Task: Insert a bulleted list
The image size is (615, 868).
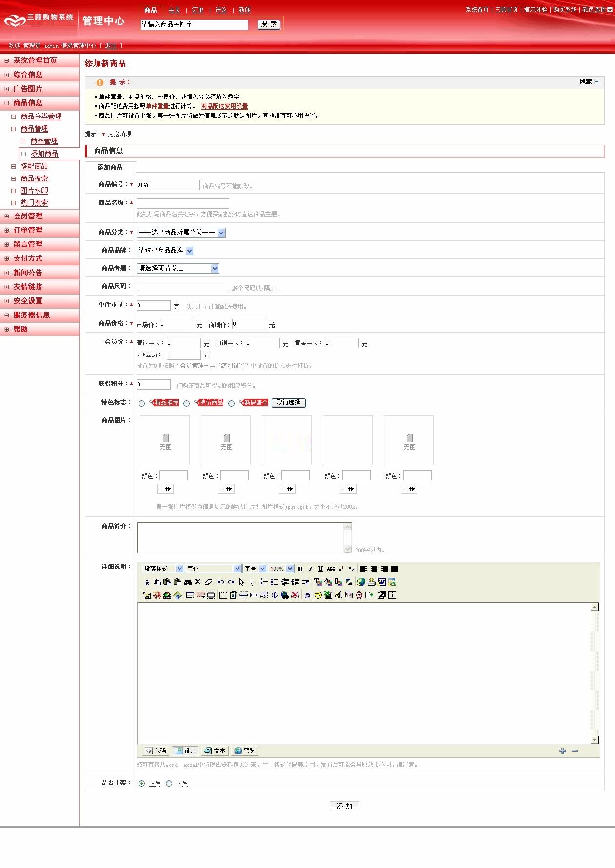Action: (275, 582)
